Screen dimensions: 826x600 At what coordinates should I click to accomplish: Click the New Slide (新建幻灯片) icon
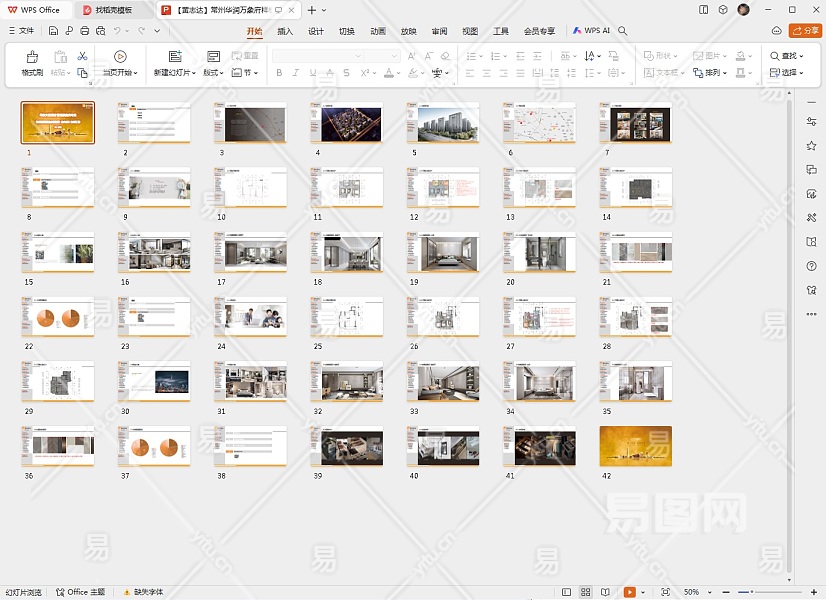pos(175,58)
